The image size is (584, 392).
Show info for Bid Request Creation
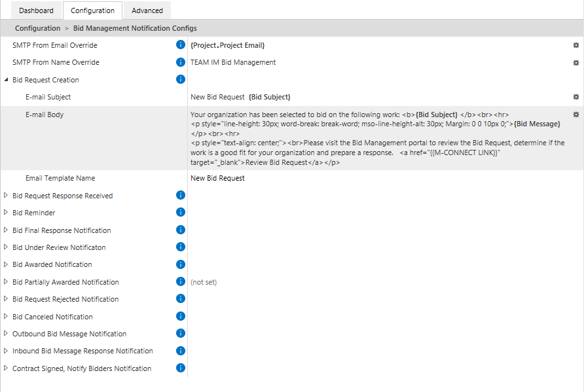pos(181,80)
